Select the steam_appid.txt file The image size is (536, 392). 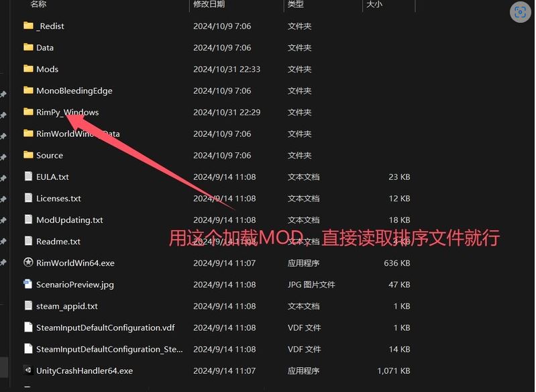point(66,305)
